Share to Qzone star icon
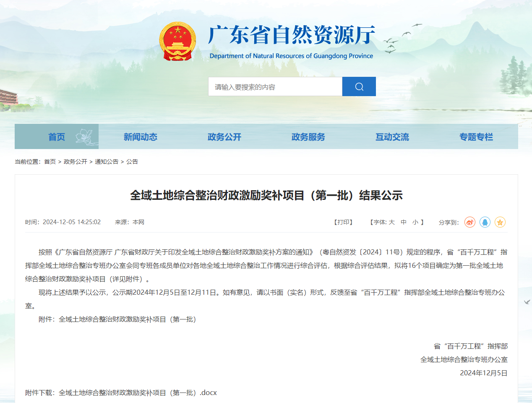This screenshot has width=532, height=403. [500, 222]
